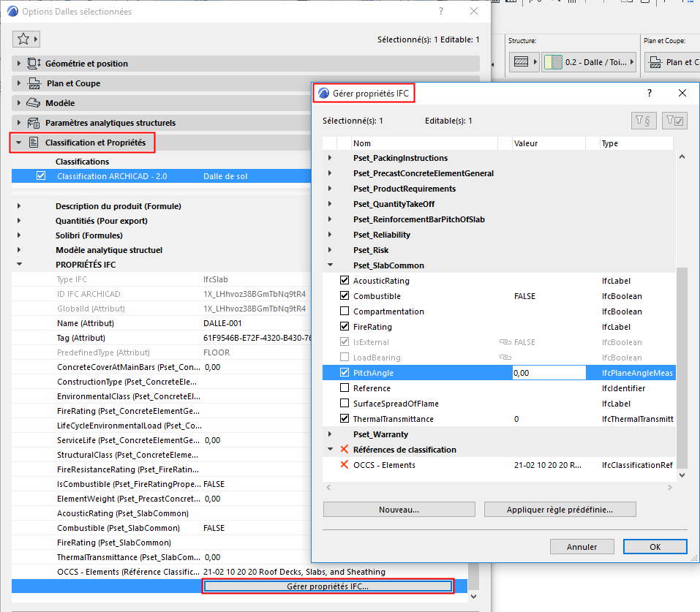
Task: Confirm with the OK button
Action: [x=655, y=547]
